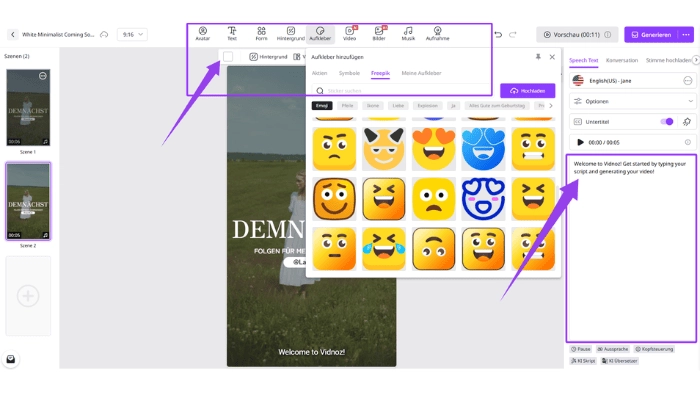The width and height of the screenshot is (700, 400).
Task: Click the cloud save status icon
Action: click(104, 34)
